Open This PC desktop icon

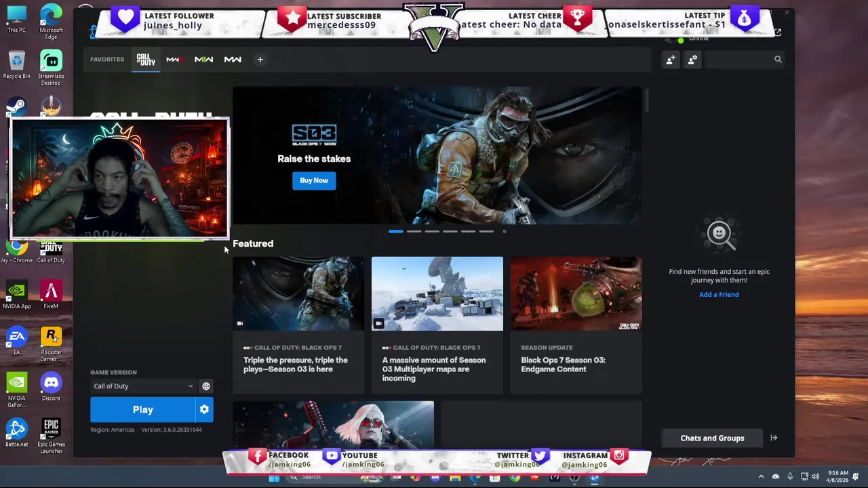[x=16, y=19]
